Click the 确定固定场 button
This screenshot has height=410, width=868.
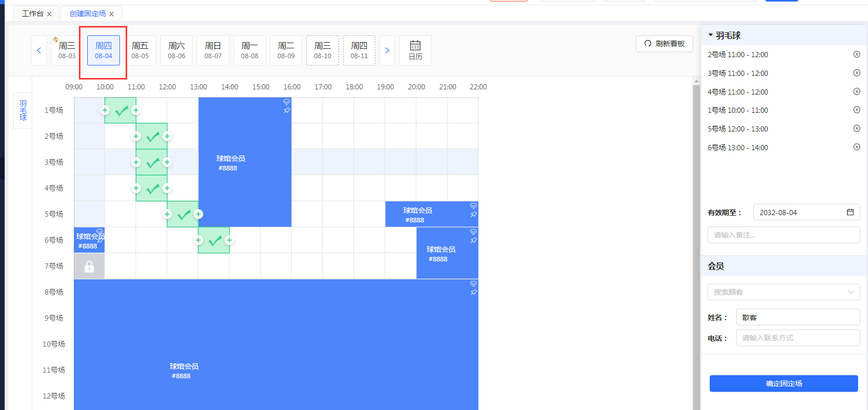783,383
